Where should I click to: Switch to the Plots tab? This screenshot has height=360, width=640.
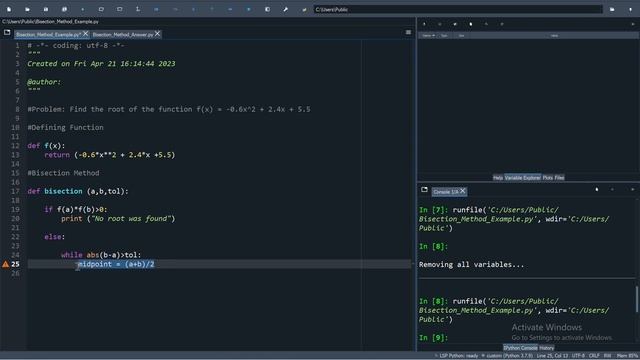[547, 178]
